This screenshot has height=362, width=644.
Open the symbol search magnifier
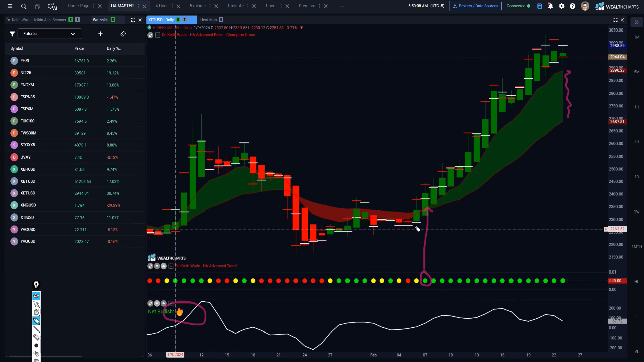[x=24, y=6]
